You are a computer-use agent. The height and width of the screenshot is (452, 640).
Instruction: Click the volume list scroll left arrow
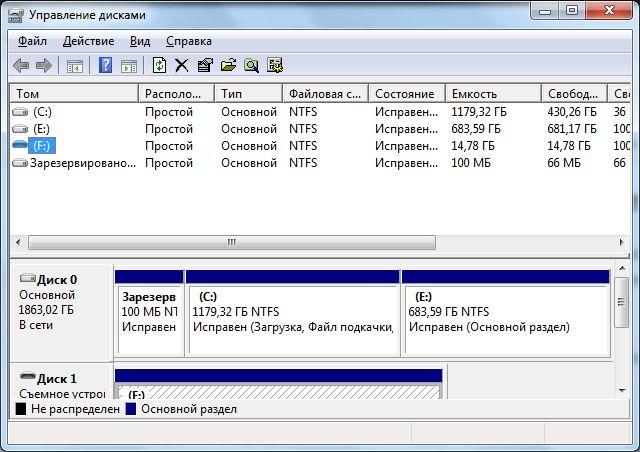pos(18,242)
